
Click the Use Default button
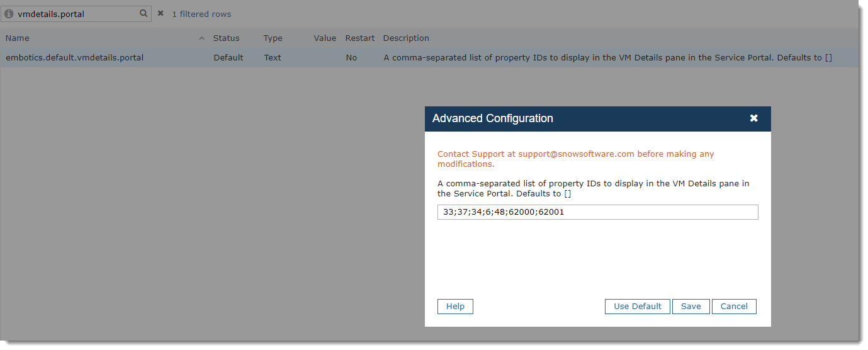point(638,306)
